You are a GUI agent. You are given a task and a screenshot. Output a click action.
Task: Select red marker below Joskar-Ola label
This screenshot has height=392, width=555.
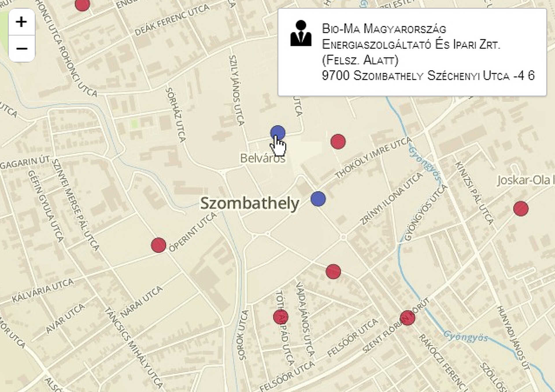pyautogui.click(x=521, y=209)
